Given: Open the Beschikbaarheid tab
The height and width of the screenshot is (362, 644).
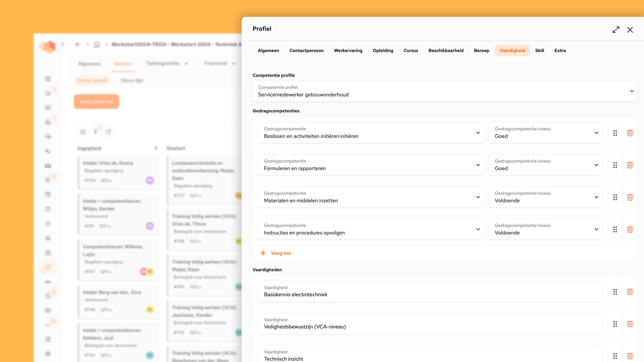Looking at the screenshot, I should 446,51.
